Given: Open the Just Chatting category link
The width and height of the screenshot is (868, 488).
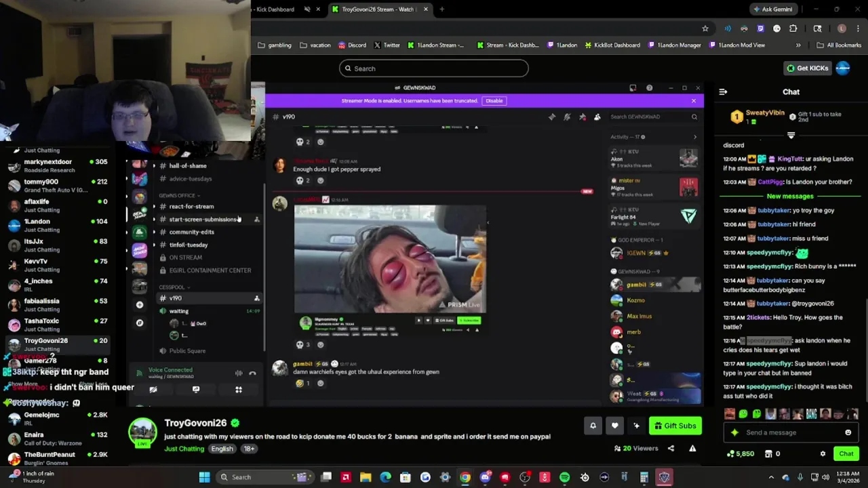Looking at the screenshot, I should [x=184, y=449].
